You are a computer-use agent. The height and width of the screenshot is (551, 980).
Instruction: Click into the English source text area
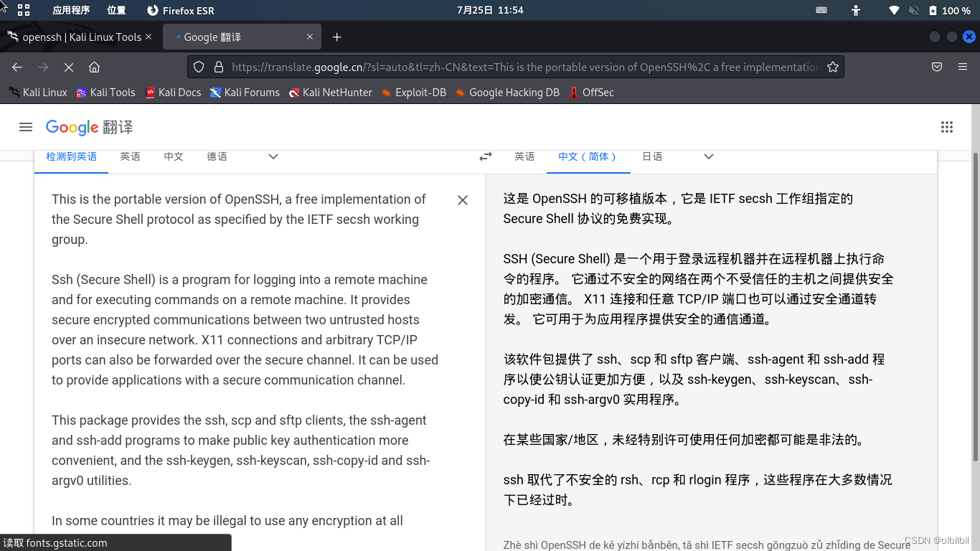point(245,359)
